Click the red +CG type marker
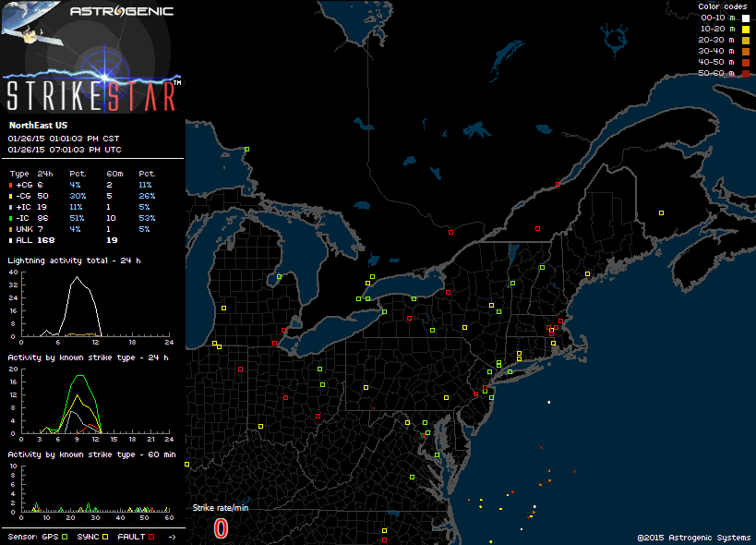This screenshot has height=545, width=756. click(10, 185)
